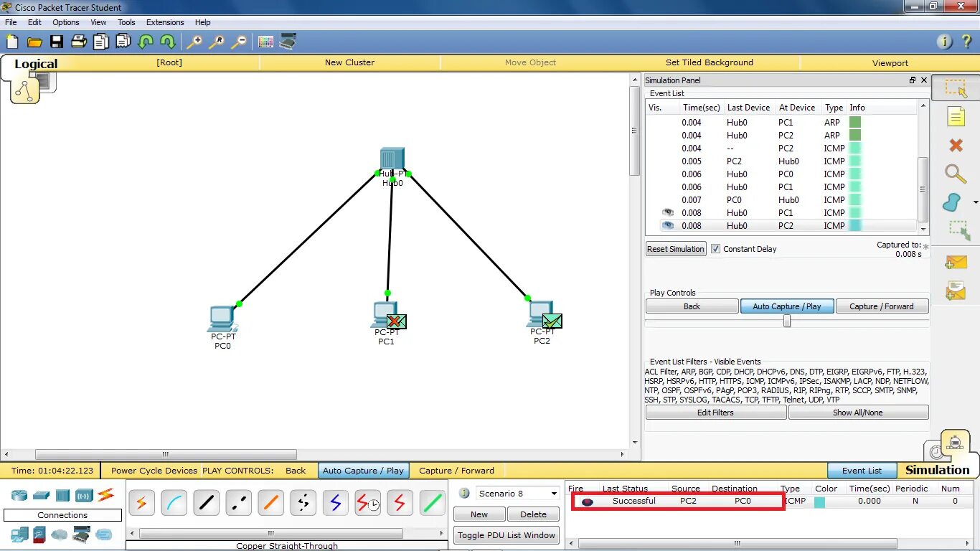
Task: Switch to the Logical workspace tab
Action: pyautogui.click(x=36, y=64)
